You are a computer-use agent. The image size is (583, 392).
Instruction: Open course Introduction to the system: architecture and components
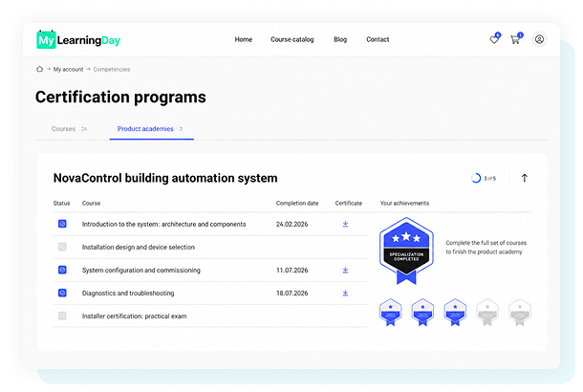[164, 225]
